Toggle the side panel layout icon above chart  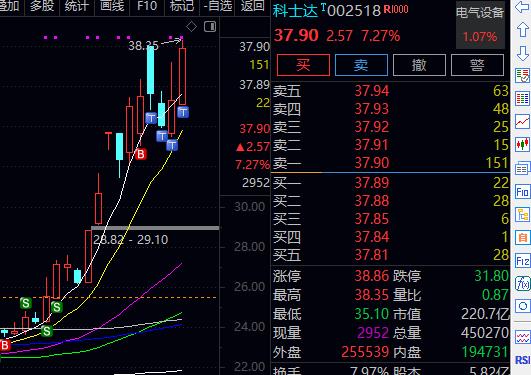(x=210, y=26)
